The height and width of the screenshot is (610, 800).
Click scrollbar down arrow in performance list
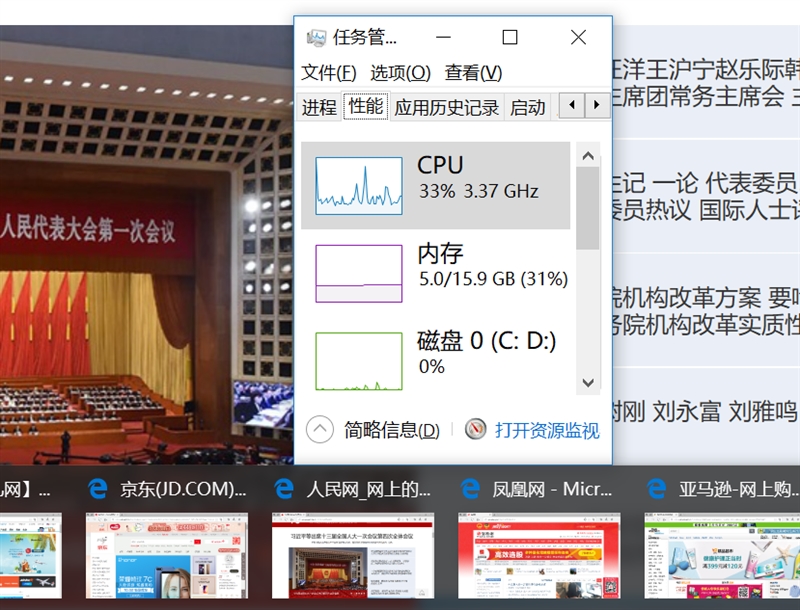coord(588,384)
